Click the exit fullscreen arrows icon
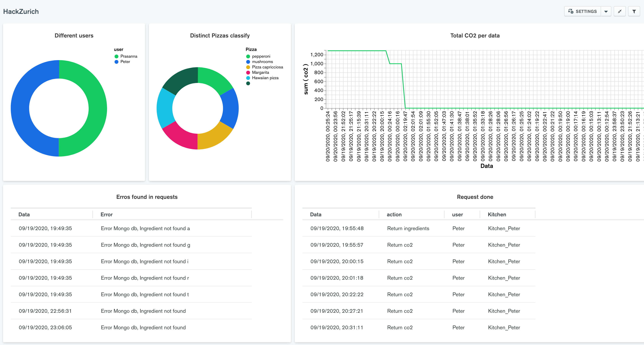Image resolution: width=644 pixels, height=345 pixels. [620, 11]
